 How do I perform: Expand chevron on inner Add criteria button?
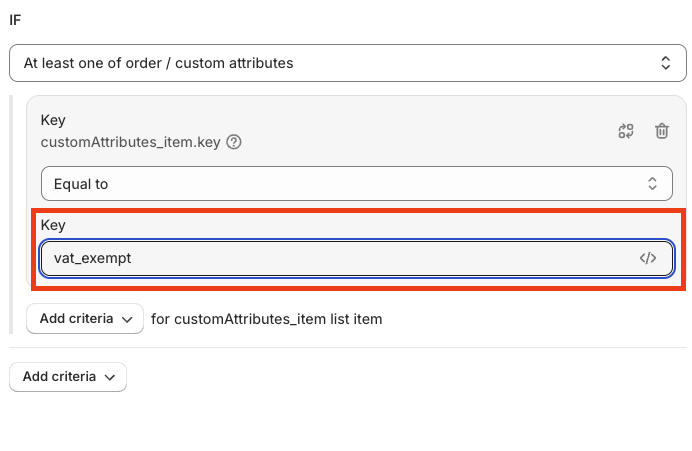[126, 319]
